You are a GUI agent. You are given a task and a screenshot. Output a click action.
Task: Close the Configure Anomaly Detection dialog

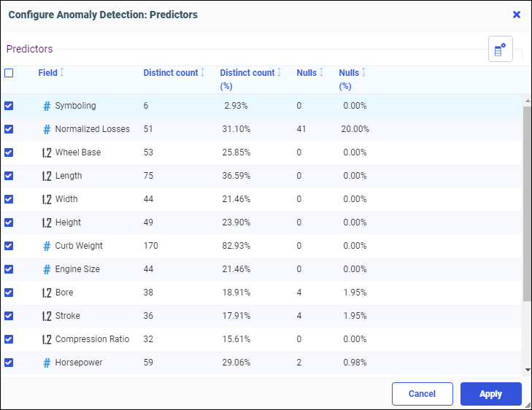517,15
